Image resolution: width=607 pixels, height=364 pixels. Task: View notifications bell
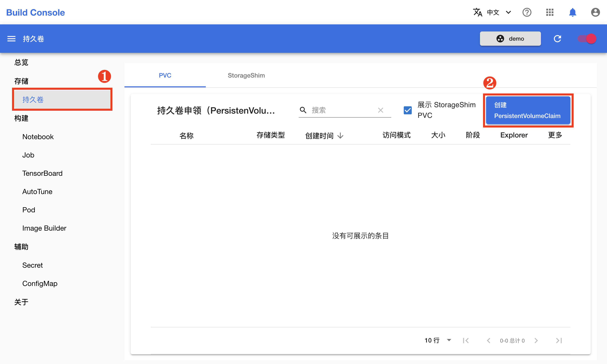pos(572,12)
